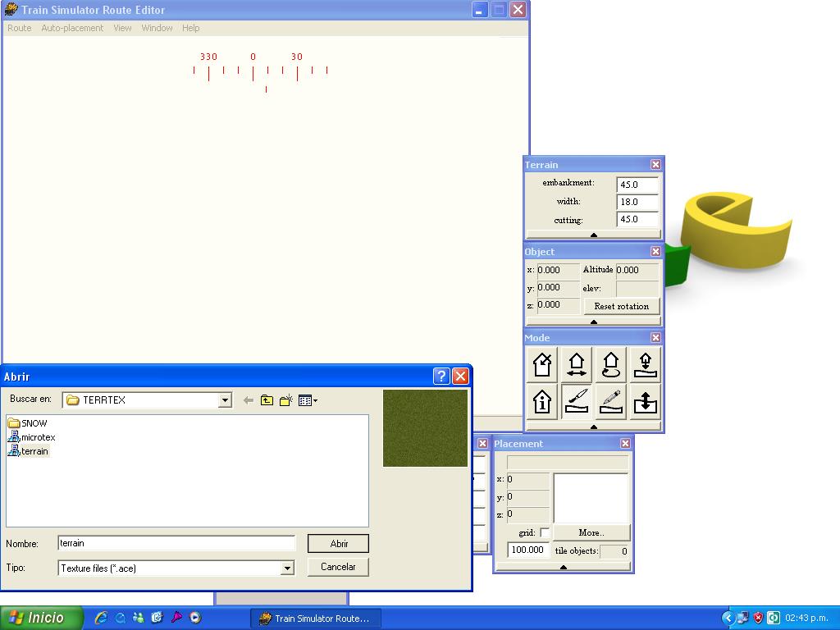Open the Route menu
The width and height of the screenshot is (840, 630).
(x=19, y=27)
